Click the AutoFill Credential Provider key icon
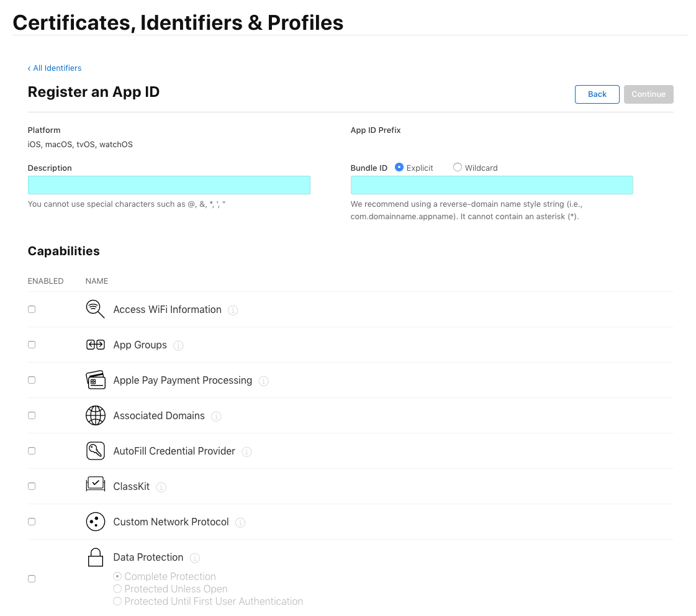 click(95, 451)
